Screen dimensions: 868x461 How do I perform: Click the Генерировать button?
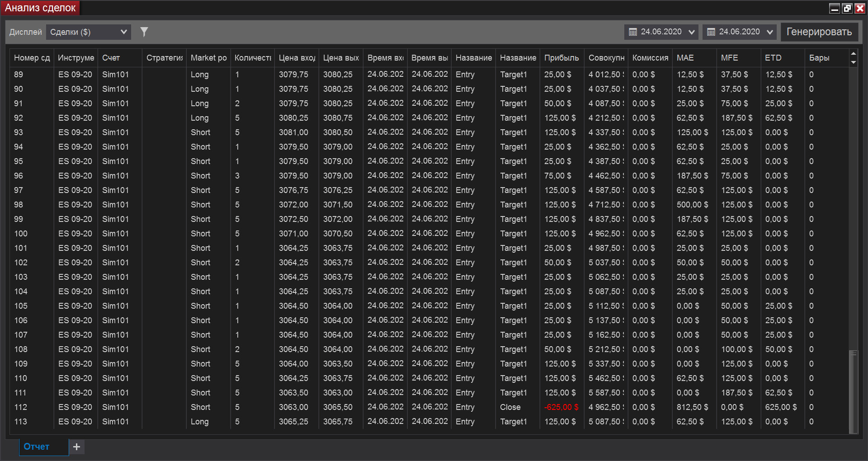819,32
